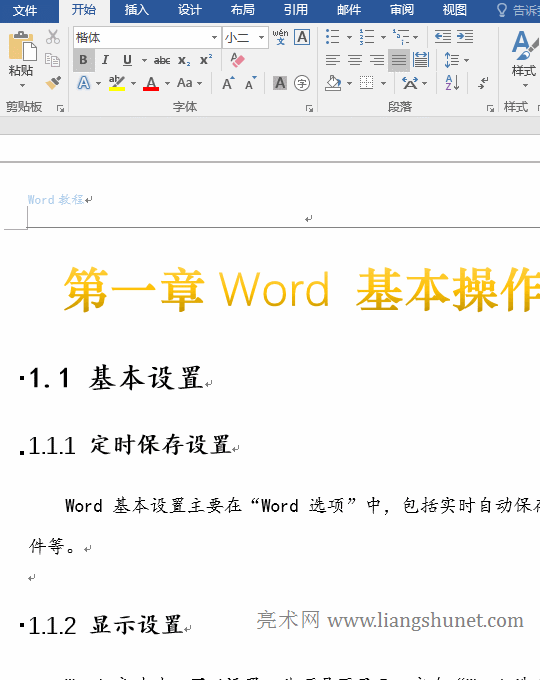Open the font size box showing 小二

(x=245, y=37)
